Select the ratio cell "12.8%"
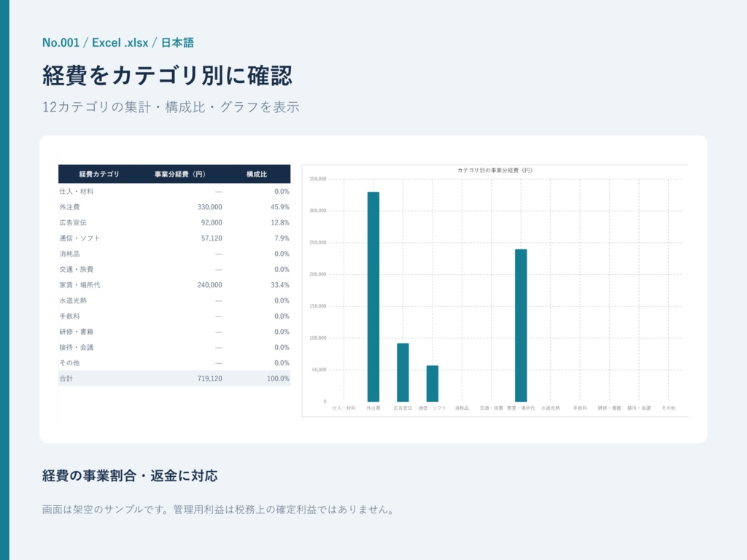Image resolution: width=747 pixels, height=560 pixels. click(280, 223)
